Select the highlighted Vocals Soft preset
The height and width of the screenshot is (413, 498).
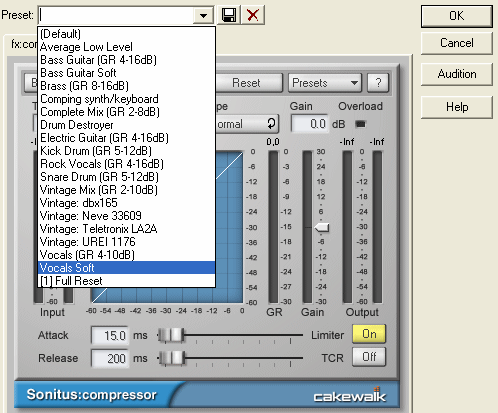[x=127, y=268]
